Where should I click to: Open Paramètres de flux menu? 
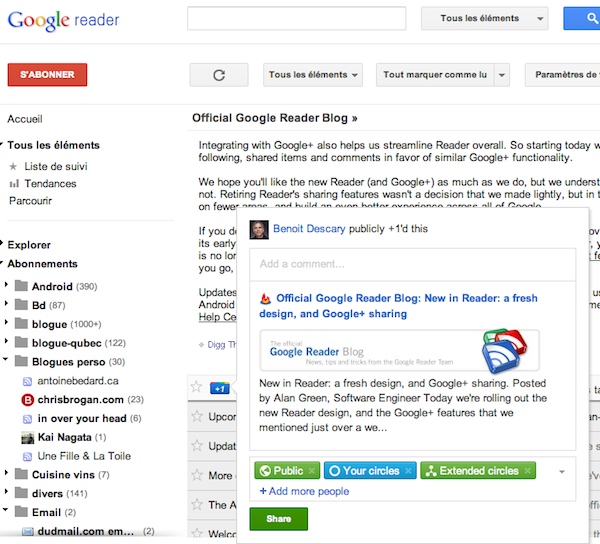coord(562,75)
